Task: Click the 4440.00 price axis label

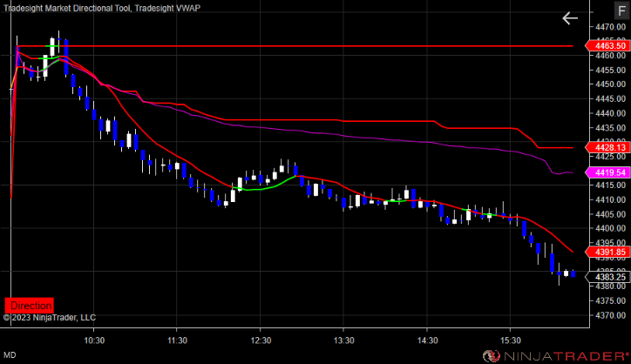Action: point(610,113)
